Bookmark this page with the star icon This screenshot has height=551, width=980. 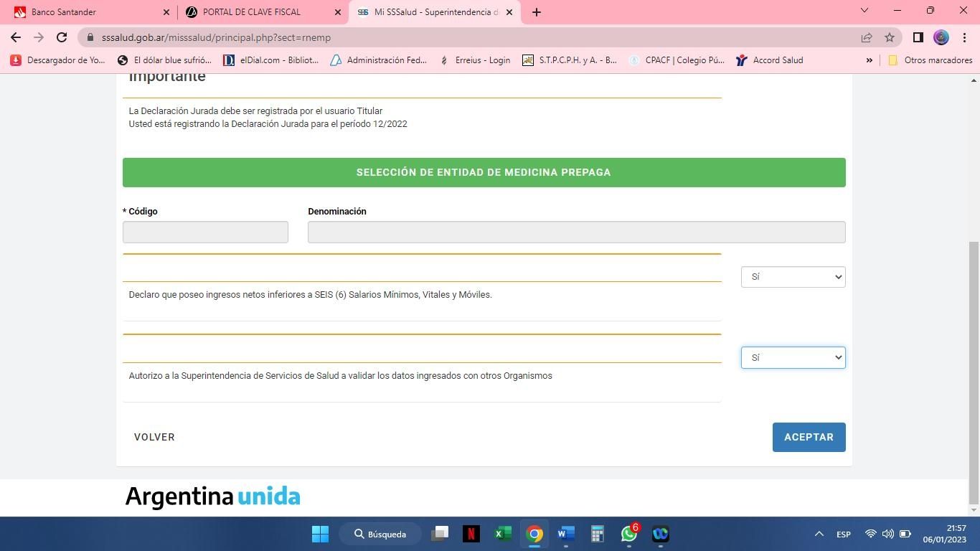tap(890, 37)
